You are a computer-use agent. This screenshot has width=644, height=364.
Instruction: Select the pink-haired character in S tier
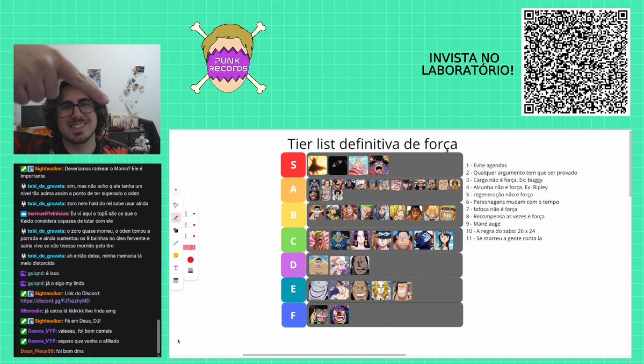pyautogui.click(x=358, y=165)
